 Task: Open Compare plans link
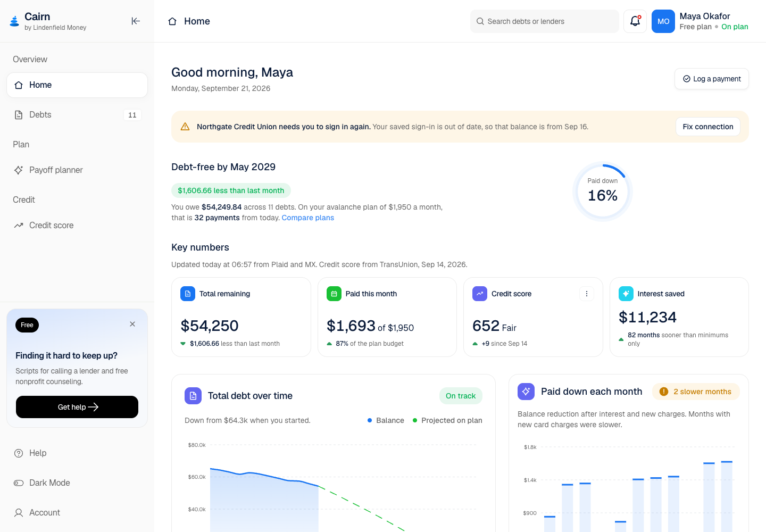[308, 218]
